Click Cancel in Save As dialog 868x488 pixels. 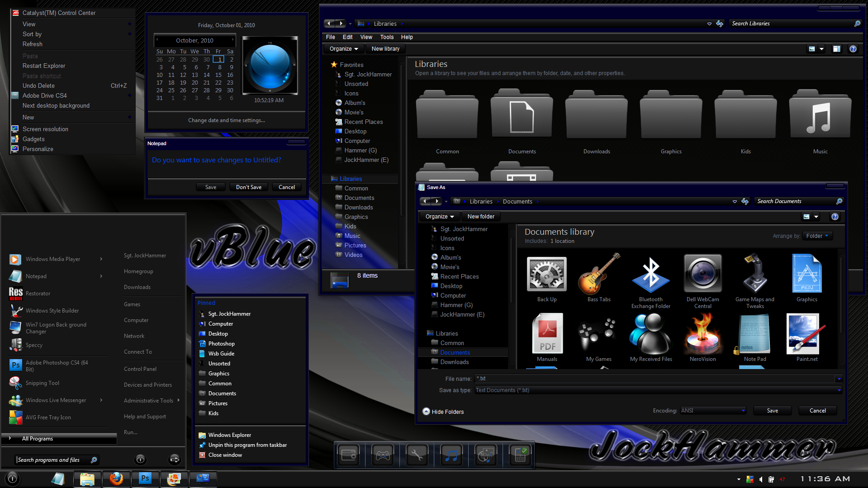[x=817, y=411]
